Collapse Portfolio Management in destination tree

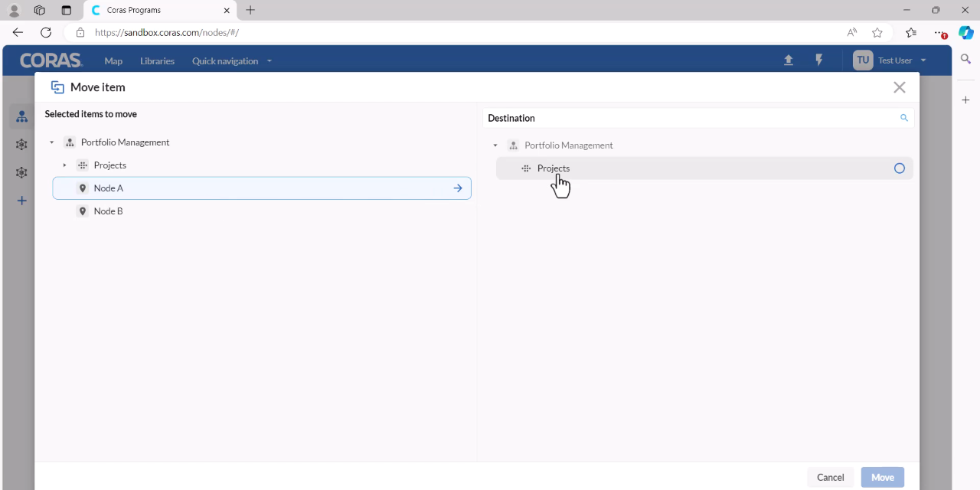[x=495, y=145]
